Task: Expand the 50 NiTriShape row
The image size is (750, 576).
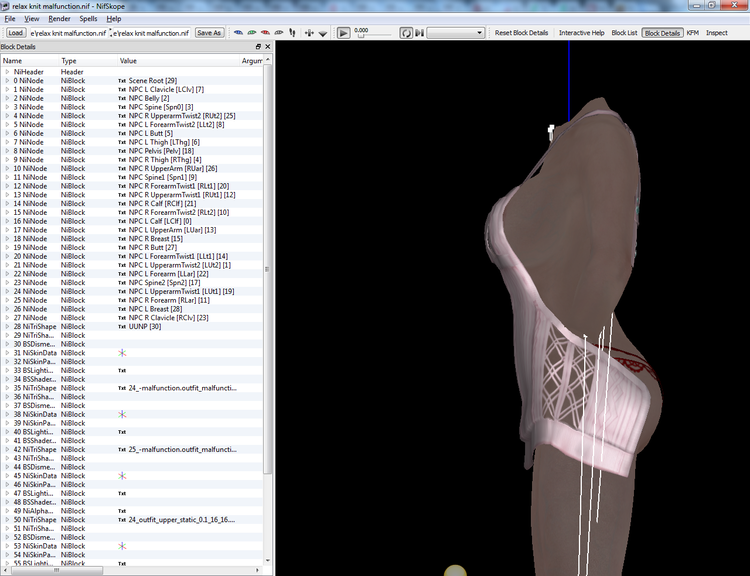Action: click(x=7, y=519)
